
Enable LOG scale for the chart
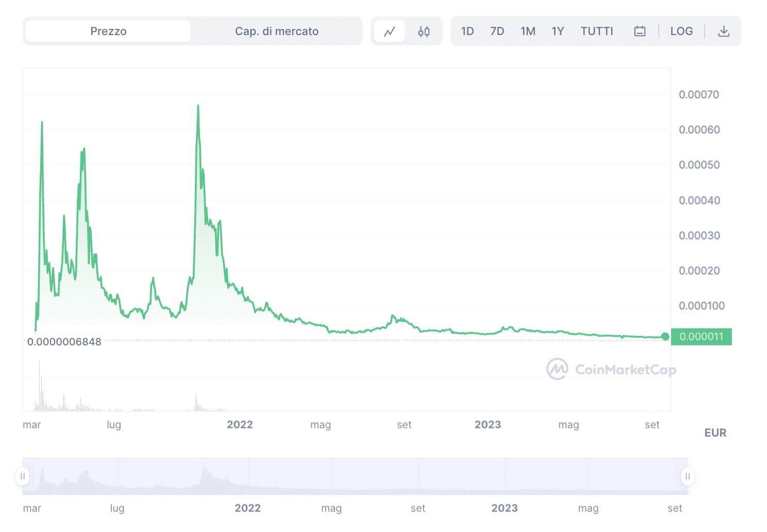[x=681, y=31]
